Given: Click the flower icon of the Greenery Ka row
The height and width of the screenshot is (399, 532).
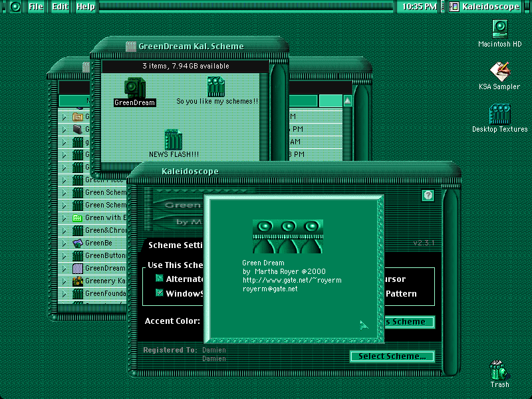Looking at the screenshot, I should [78, 281].
